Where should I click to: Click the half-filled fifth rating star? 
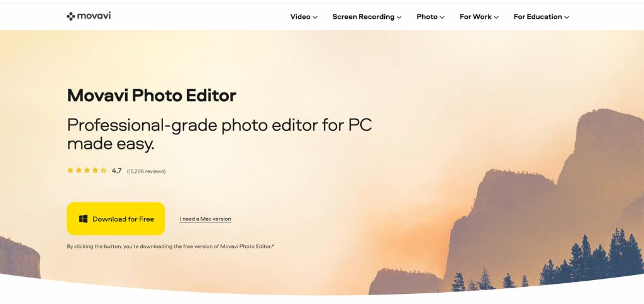click(x=104, y=170)
